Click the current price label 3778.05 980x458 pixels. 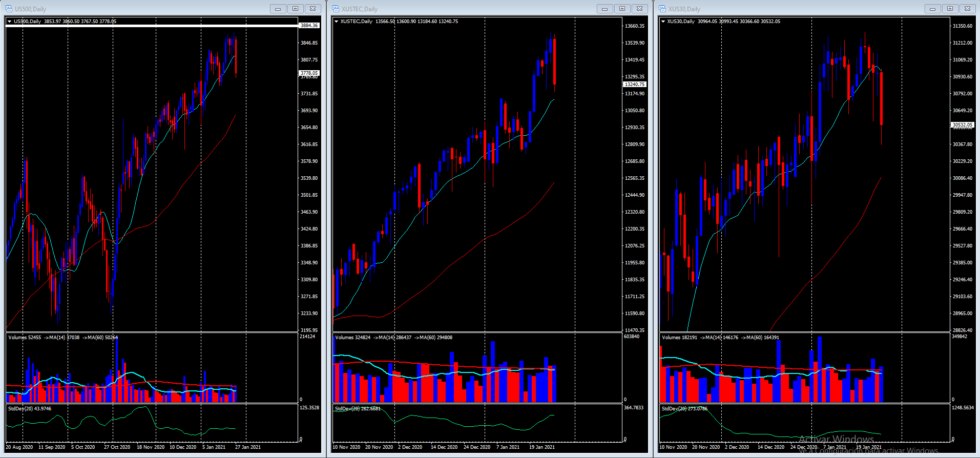click(x=309, y=73)
